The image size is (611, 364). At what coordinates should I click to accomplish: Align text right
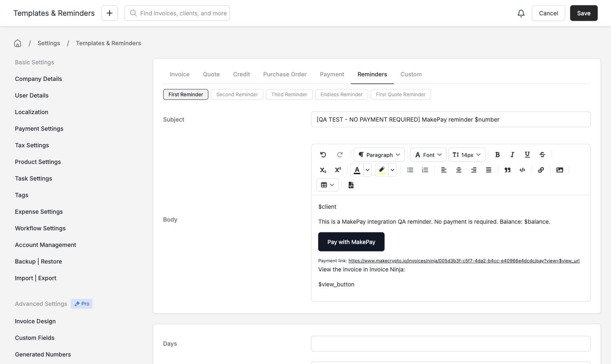click(x=474, y=170)
